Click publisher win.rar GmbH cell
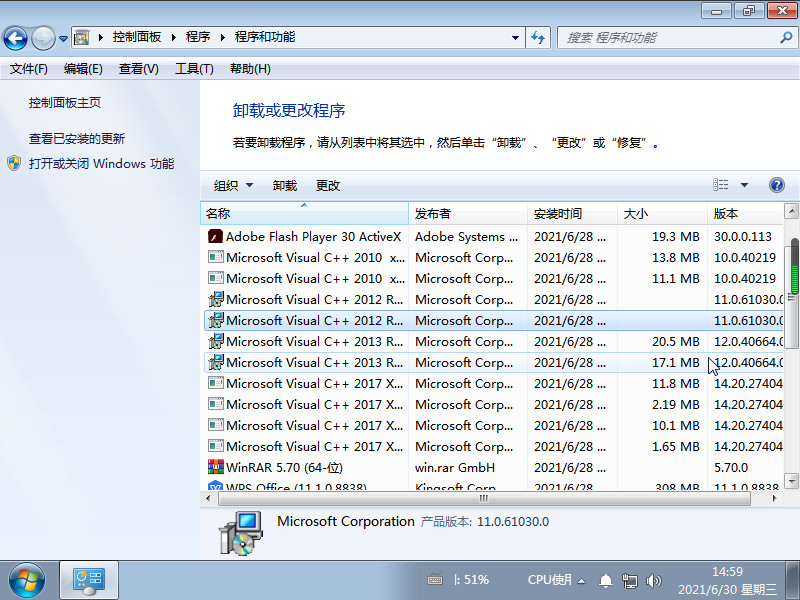The height and width of the screenshot is (600, 800). pos(455,468)
